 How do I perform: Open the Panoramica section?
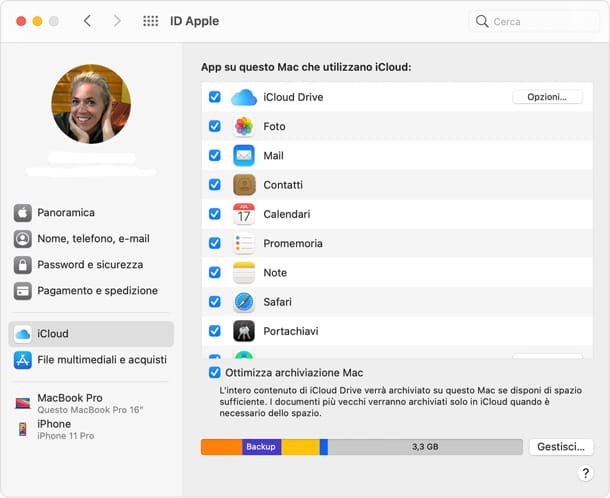pyautogui.click(x=91, y=213)
